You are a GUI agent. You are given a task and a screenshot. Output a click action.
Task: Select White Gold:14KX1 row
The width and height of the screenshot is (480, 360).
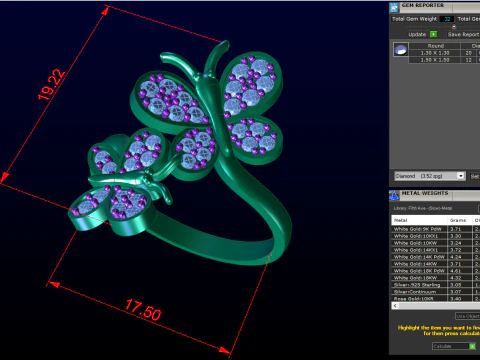436,250
